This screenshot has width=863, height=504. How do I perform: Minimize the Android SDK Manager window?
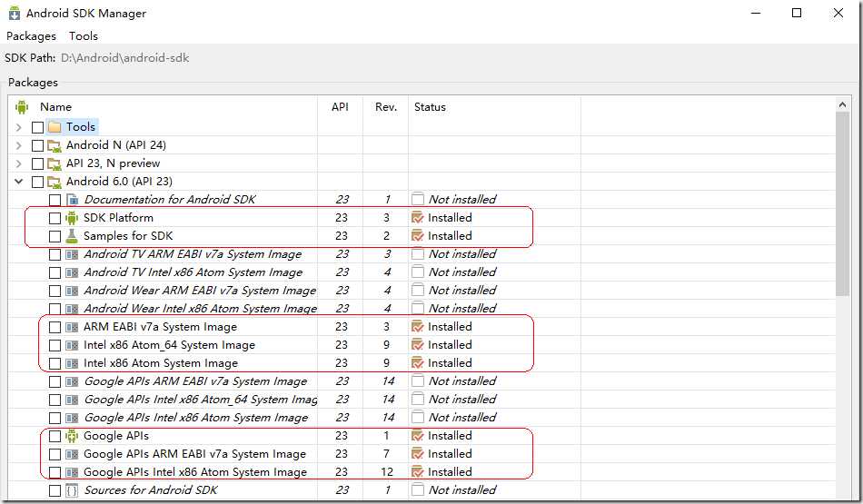(756, 13)
